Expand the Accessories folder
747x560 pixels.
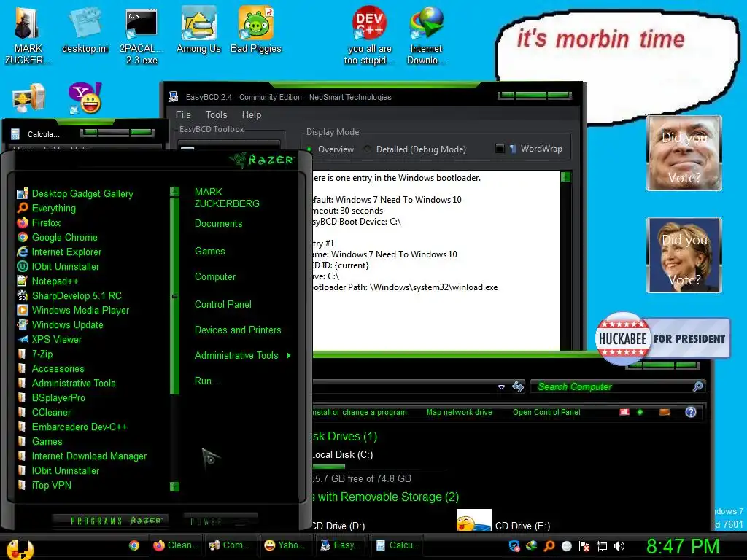50,368
